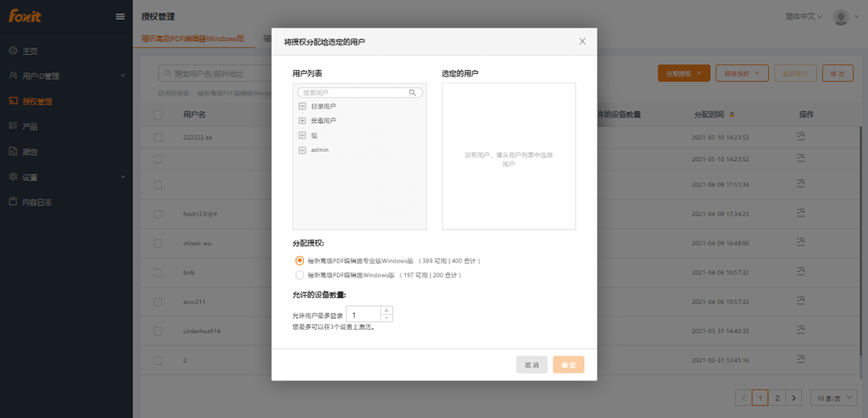Image resolution: width=868 pixels, height=418 pixels.
Task: Check the box for 222222 ee row
Action: pos(158,137)
